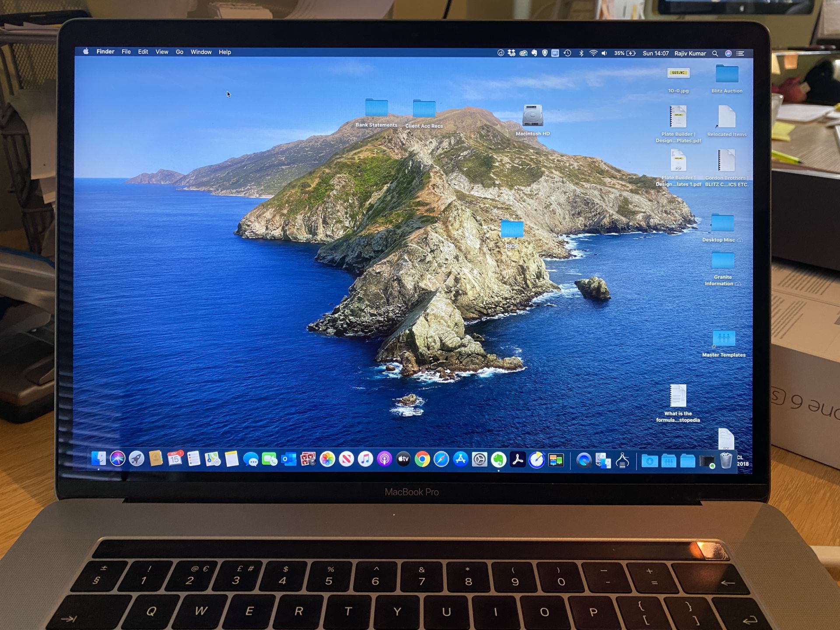
Task: Open Launchpad rocket icon
Action: 136,458
